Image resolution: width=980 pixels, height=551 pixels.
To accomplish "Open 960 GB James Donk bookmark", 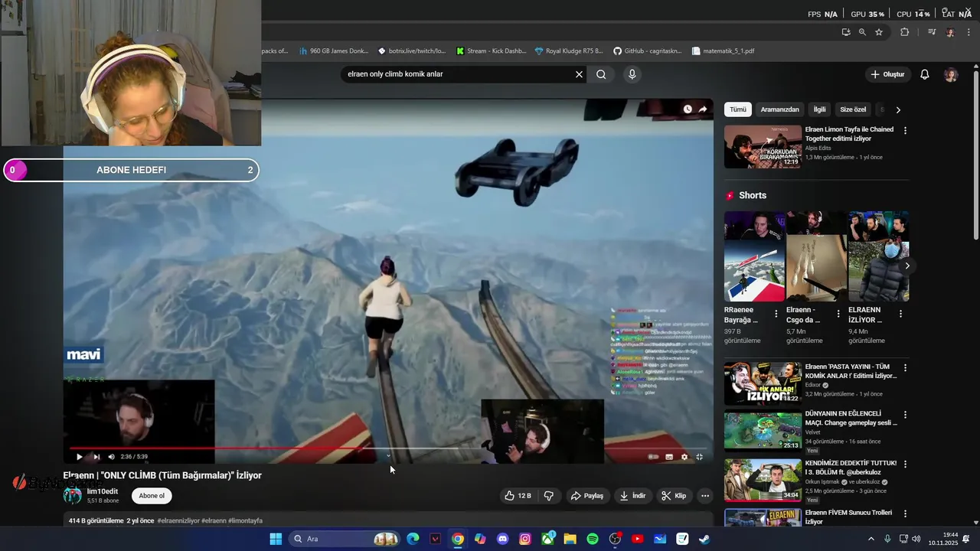I will (x=333, y=51).
